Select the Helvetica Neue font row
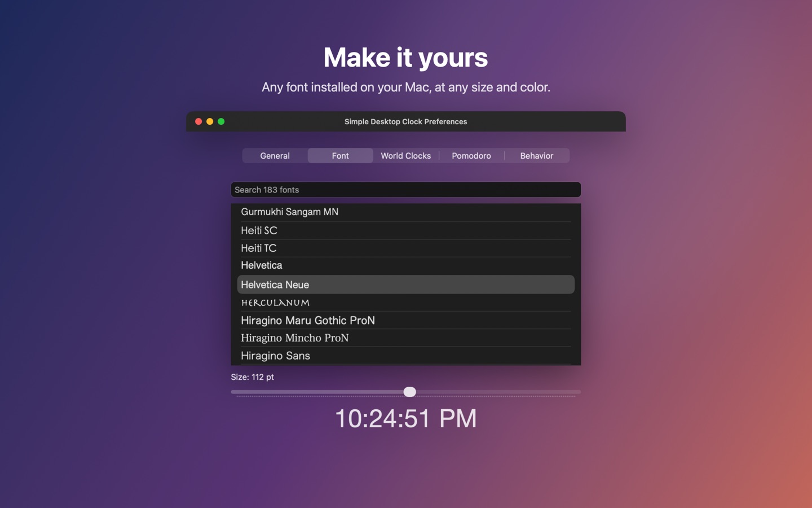The width and height of the screenshot is (812, 508). [406, 284]
